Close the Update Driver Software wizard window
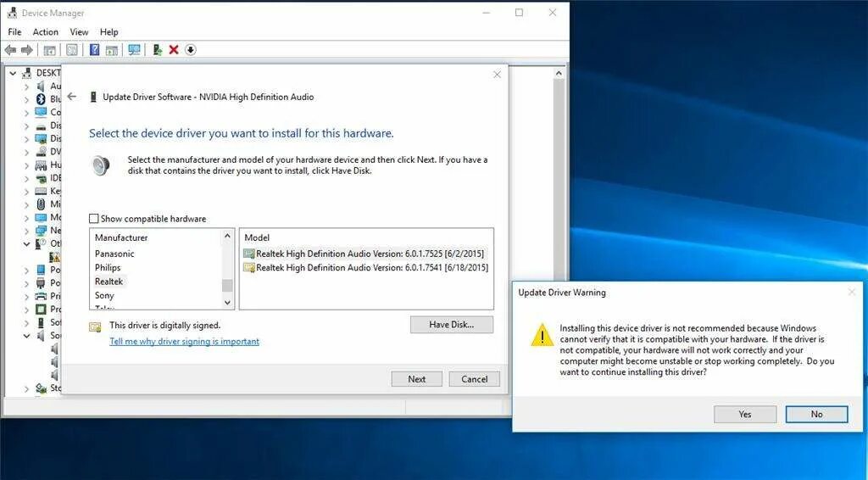 pyautogui.click(x=497, y=75)
